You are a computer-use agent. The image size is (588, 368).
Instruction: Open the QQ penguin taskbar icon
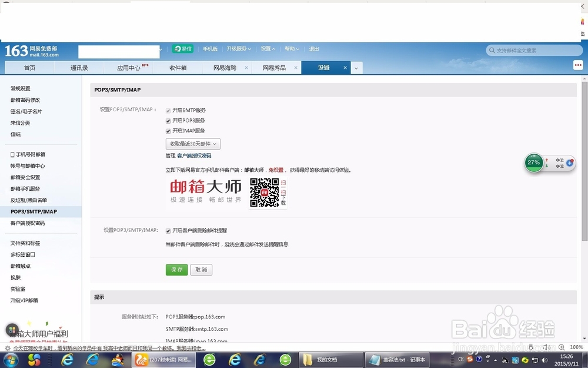pyautogui.click(x=118, y=360)
